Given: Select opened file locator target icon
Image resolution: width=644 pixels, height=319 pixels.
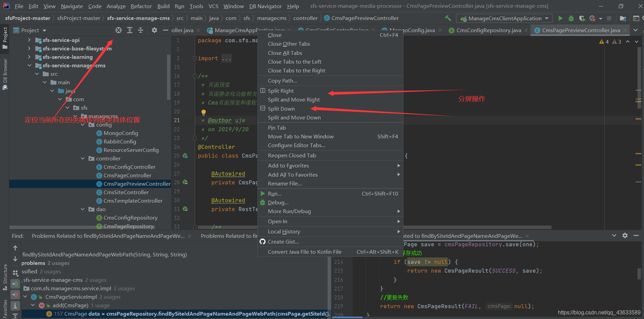Looking at the screenshot, I should tap(119, 30).
